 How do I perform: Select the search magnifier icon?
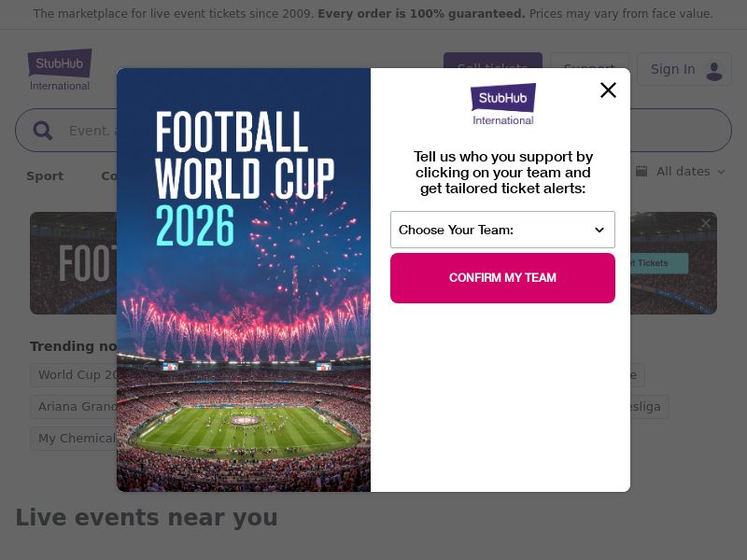43,130
